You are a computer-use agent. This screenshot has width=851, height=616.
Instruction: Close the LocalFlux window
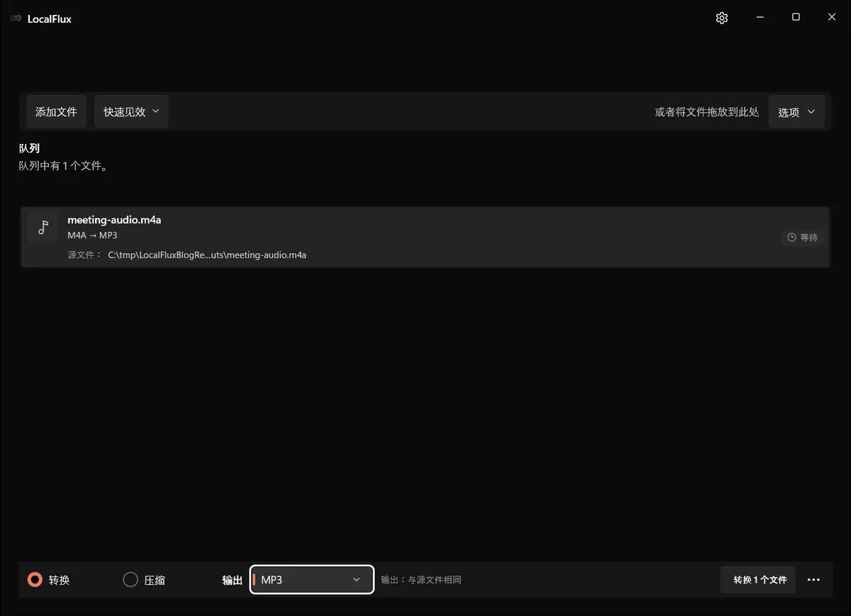[x=832, y=18]
